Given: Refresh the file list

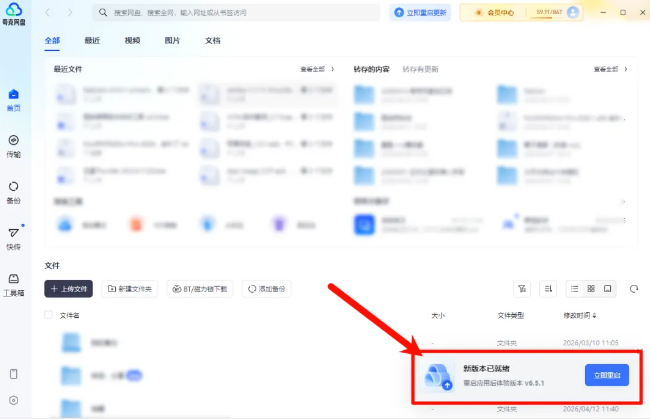Looking at the screenshot, I should (x=634, y=289).
